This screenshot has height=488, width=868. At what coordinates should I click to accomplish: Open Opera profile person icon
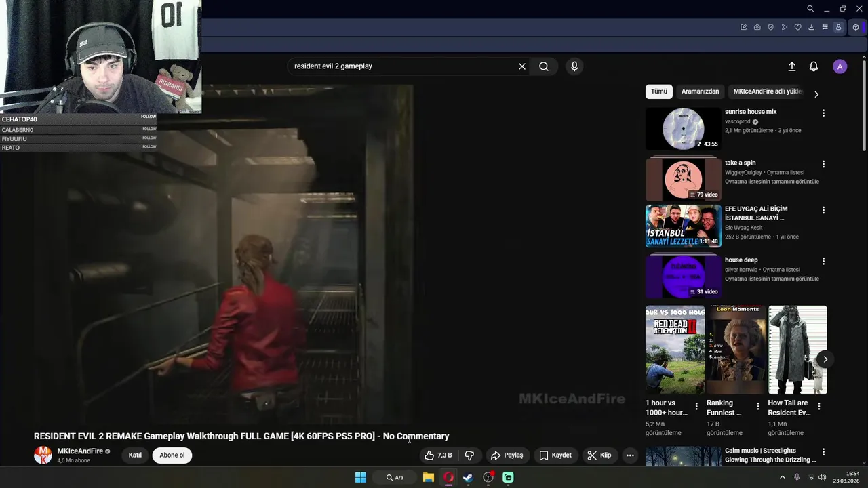(838, 27)
